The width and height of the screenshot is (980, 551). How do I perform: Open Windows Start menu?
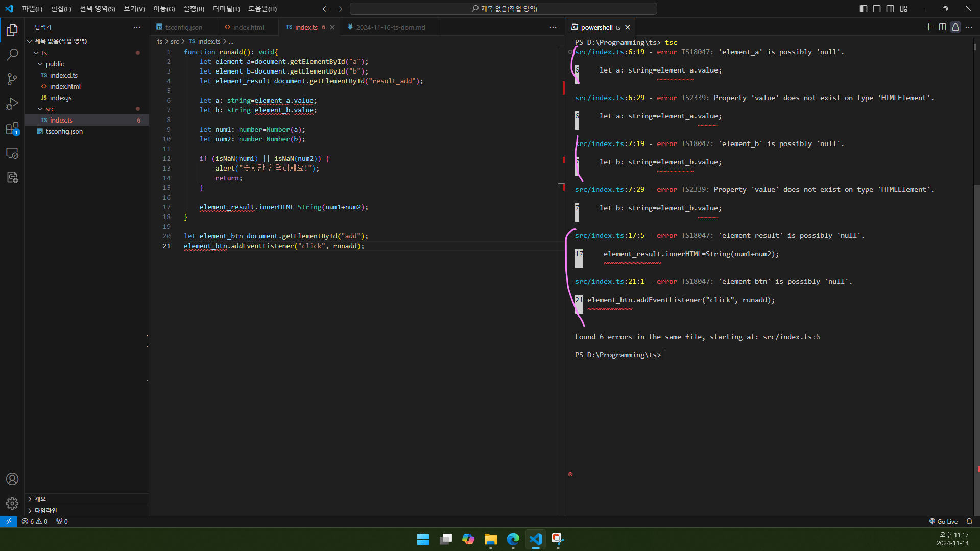click(x=423, y=539)
